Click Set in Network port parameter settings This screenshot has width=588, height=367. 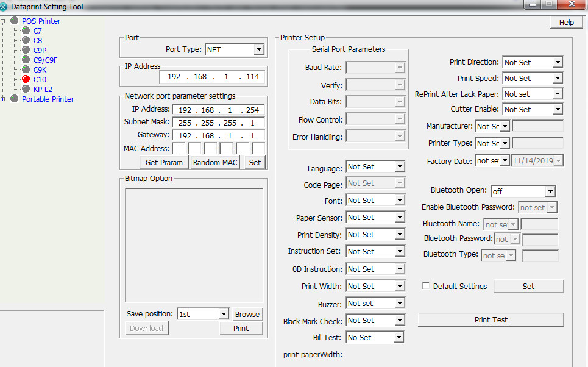pyautogui.click(x=255, y=163)
